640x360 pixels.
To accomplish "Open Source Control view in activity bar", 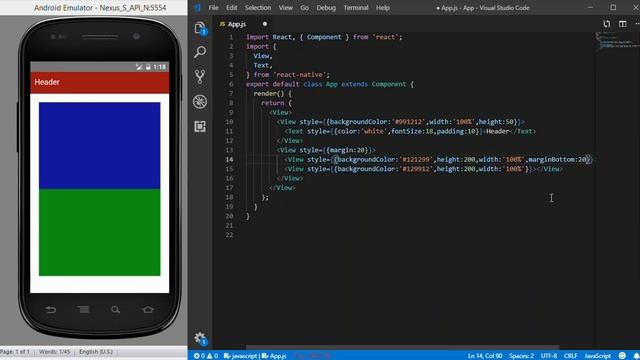I will click(x=200, y=77).
